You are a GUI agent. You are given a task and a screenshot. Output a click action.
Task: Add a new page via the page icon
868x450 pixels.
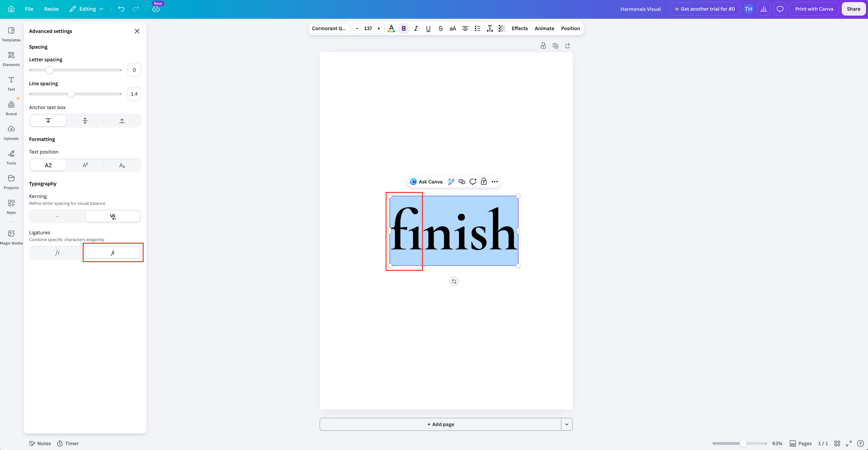click(x=568, y=46)
